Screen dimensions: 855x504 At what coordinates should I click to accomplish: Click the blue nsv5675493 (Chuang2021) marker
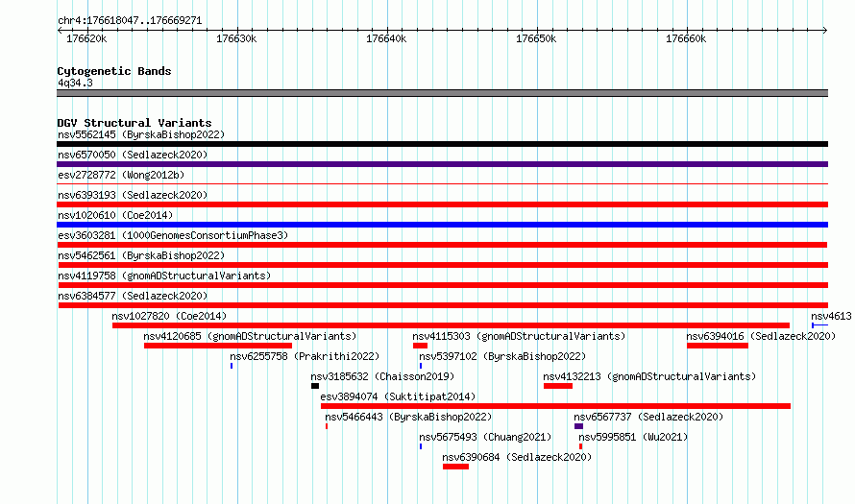click(421, 446)
